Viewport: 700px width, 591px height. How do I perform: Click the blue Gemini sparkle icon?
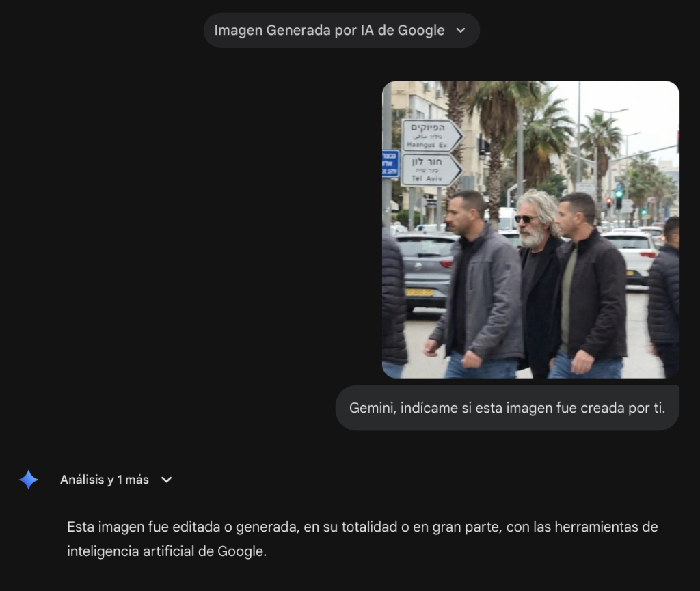[x=29, y=480]
